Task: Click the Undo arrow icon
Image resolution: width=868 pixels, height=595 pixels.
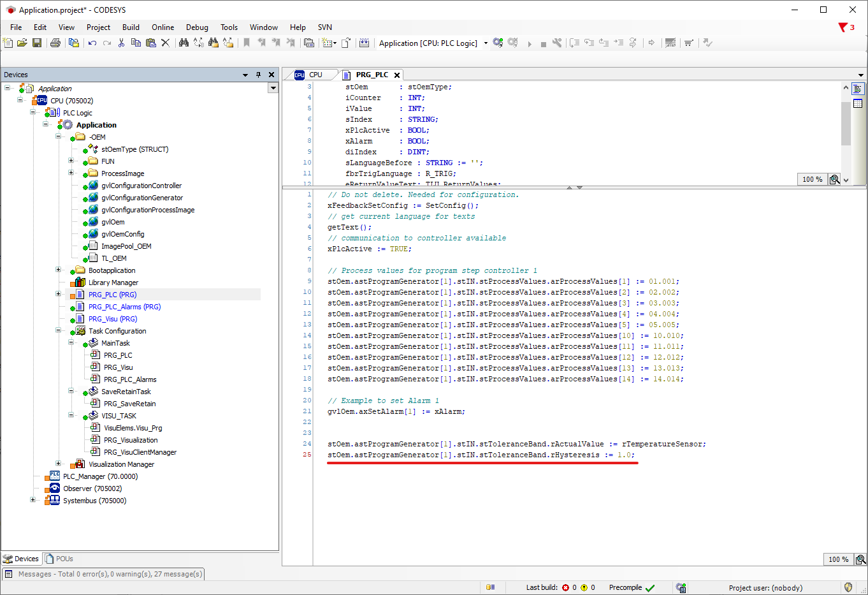Action: 92,43
